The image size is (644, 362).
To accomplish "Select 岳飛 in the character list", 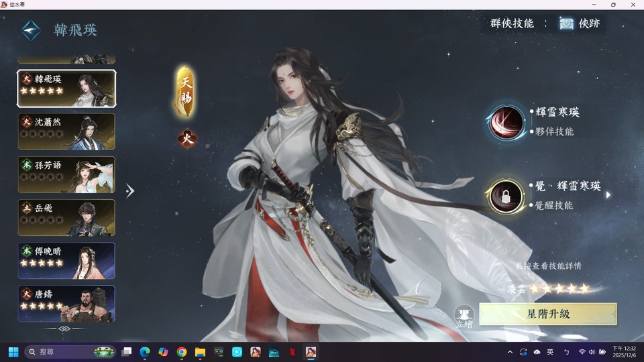I will [66, 217].
